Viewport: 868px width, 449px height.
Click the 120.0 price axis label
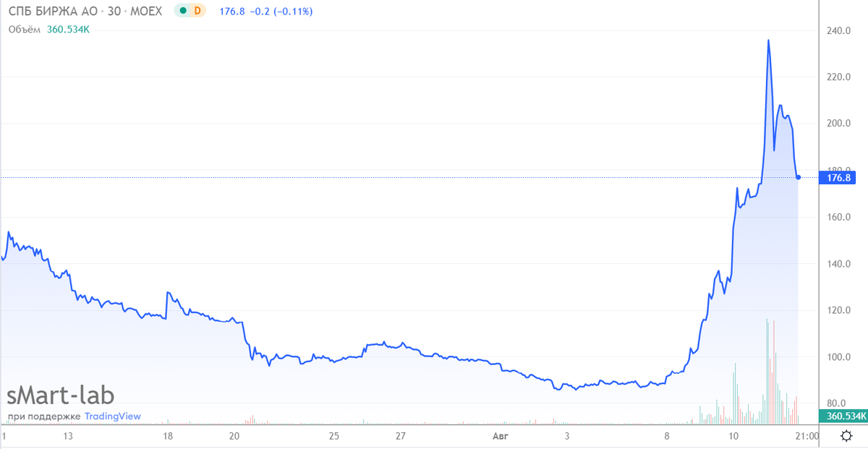pos(837,310)
